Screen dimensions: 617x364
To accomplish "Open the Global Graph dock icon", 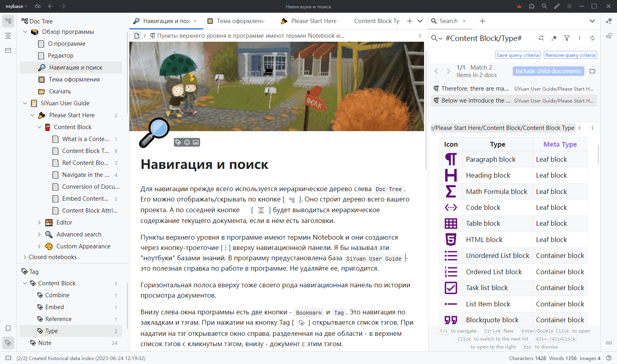I will point(609,36).
